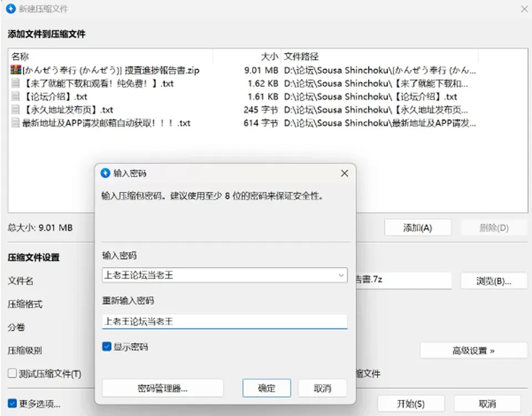Screen dimensions: 532x416
Task: Open the 密码管理器 button
Action: [x=162, y=388]
